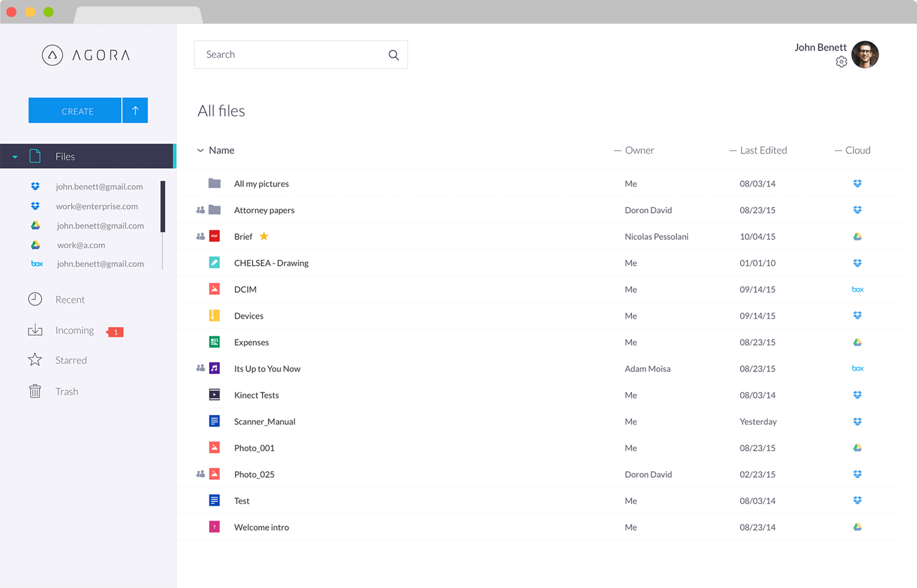Click the Box cloud icon on DCIM row

pyautogui.click(x=857, y=289)
